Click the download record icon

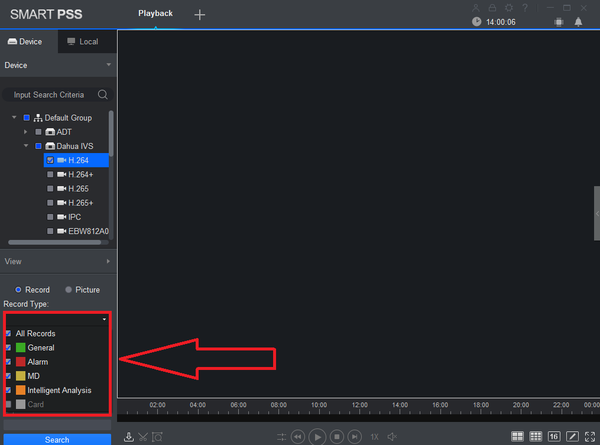(x=129, y=437)
